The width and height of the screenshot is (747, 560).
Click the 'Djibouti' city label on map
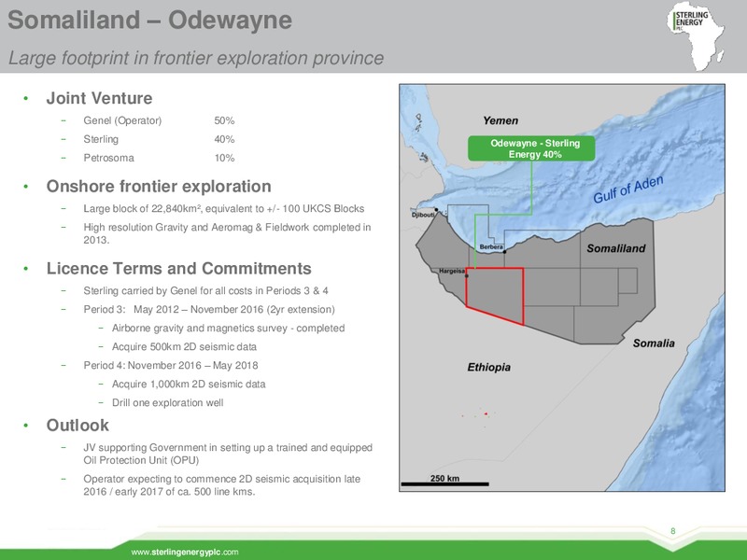(x=423, y=215)
